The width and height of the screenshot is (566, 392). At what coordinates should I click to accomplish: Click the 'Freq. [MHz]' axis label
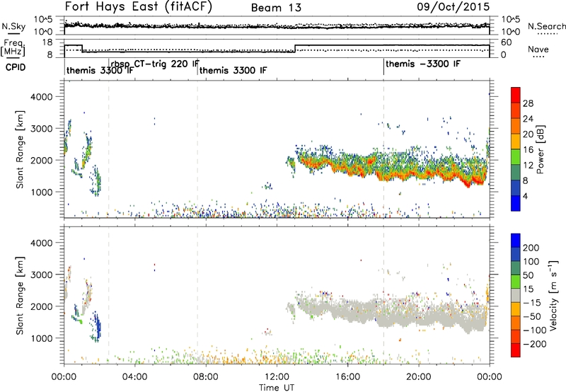tap(13, 47)
